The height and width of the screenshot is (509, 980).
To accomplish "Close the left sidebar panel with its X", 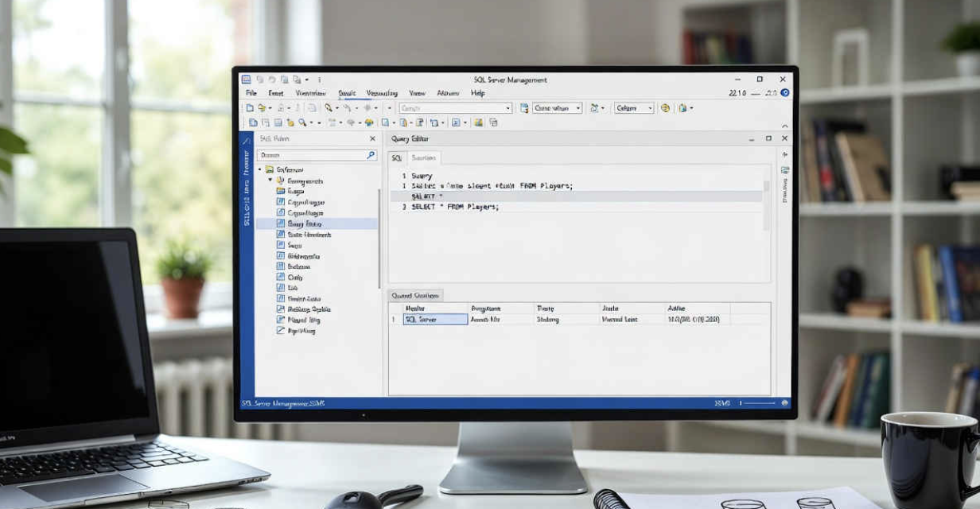I will coord(372,138).
